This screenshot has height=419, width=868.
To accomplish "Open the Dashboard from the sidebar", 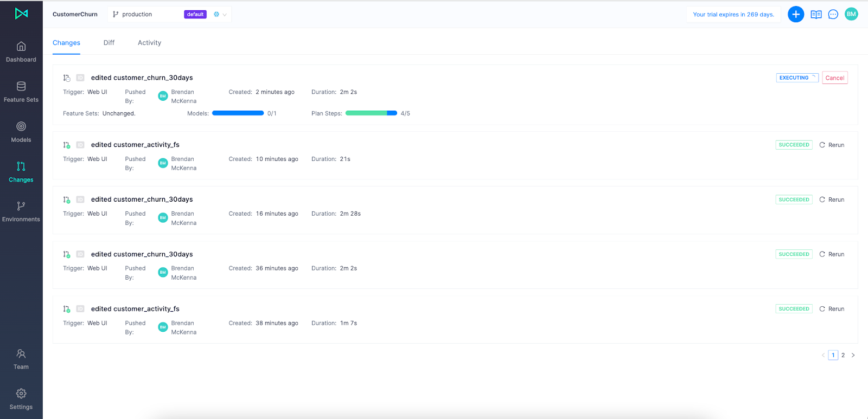I will pyautogui.click(x=21, y=52).
